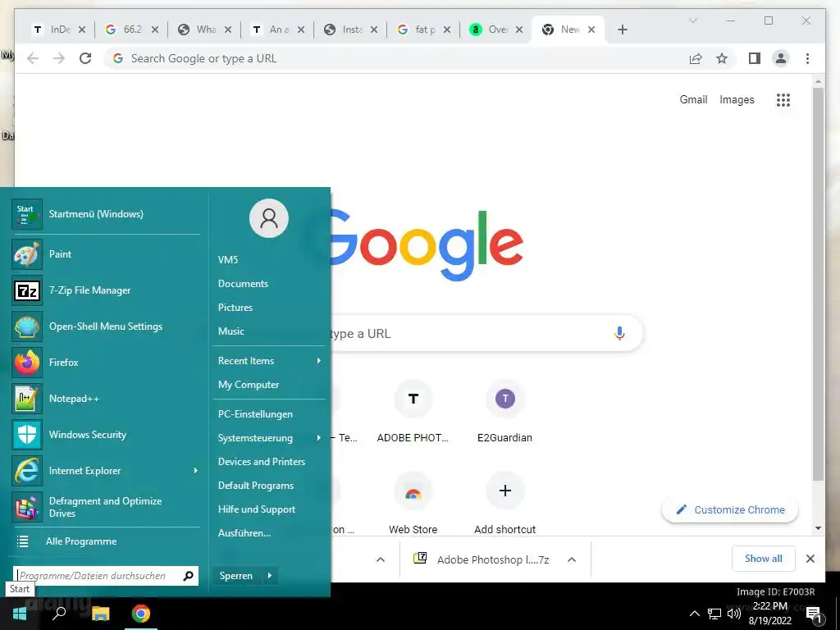Screen dimensions: 840x630
Task: Open Sperren power options arrow
Action: pyautogui.click(x=269, y=576)
